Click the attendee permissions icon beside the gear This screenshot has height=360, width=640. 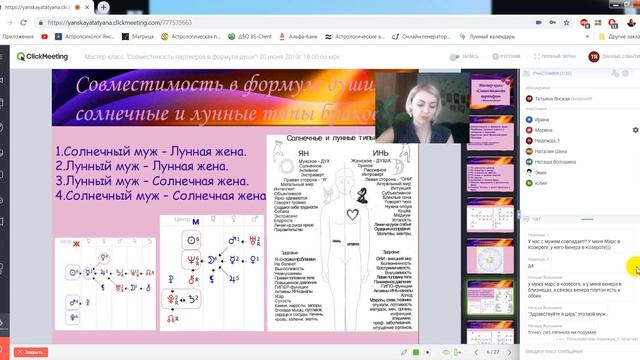615,73
